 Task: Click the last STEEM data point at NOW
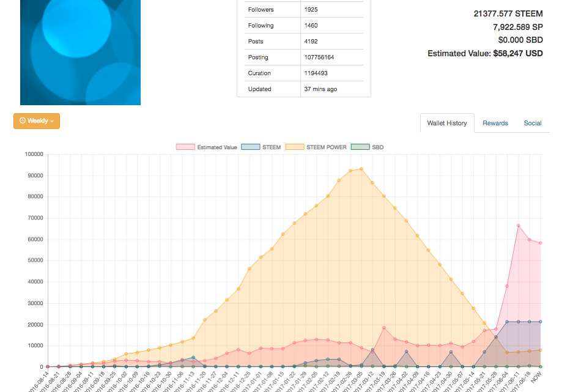(541, 322)
